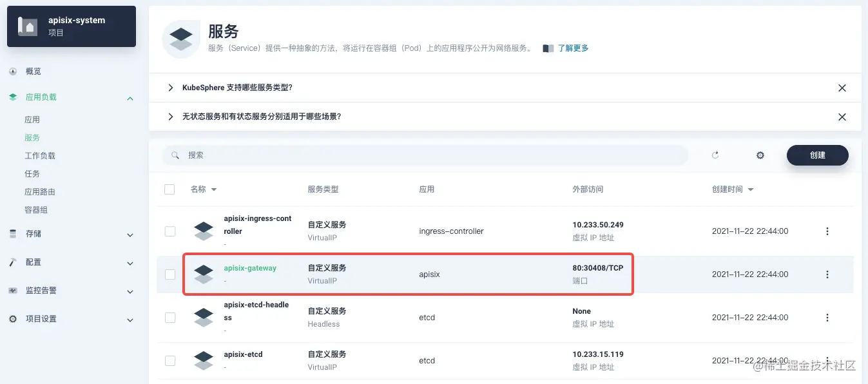Click the 监控告警 monitor icon
Viewport: 868px width, 384px height.
(13, 291)
